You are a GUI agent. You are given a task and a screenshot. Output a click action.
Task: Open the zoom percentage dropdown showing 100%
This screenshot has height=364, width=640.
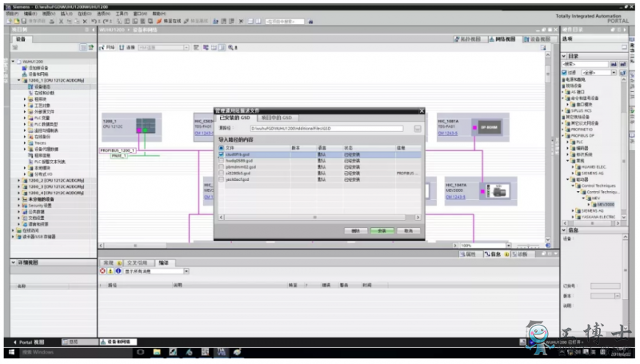[x=509, y=246]
